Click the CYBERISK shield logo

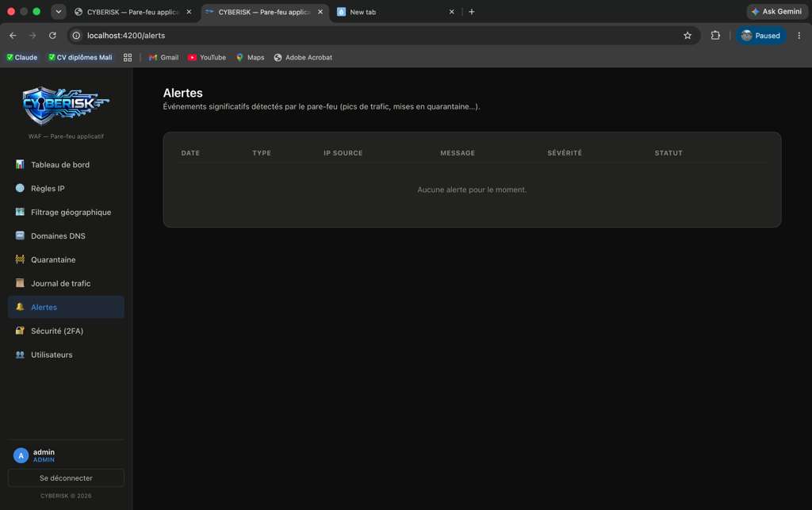coord(66,105)
